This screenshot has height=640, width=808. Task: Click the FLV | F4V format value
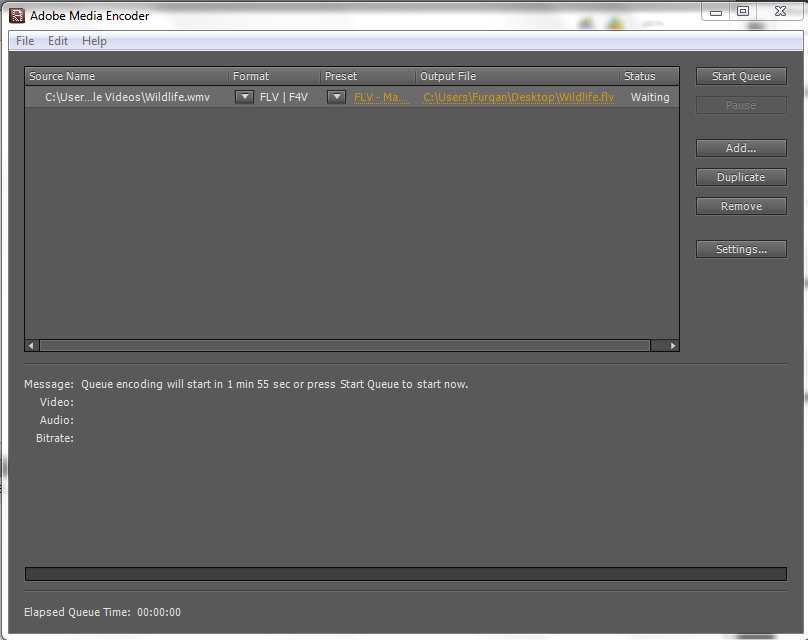coord(283,97)
